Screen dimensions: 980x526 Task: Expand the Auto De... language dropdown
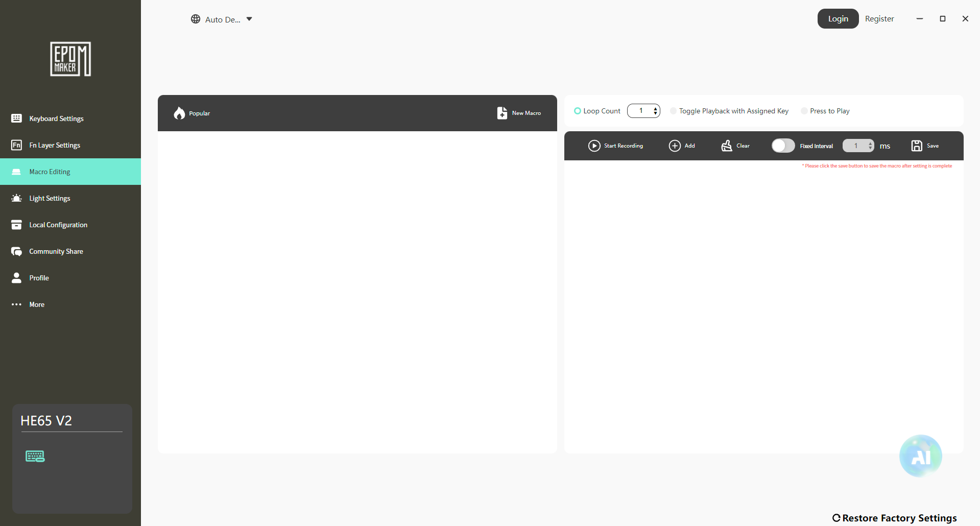(x=249, y=19)
